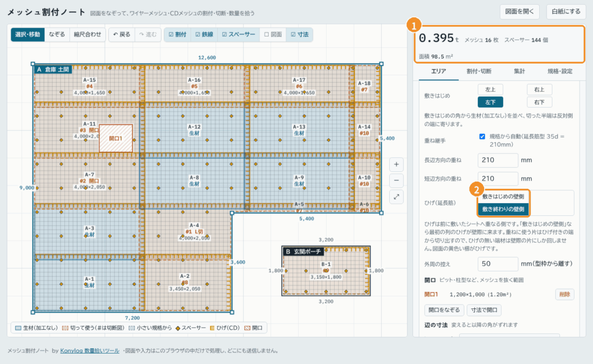This screenshot has height=364, width=593.
Task: Focus the 短辺方向の重ね input field
Action: (x=497, y=178)
